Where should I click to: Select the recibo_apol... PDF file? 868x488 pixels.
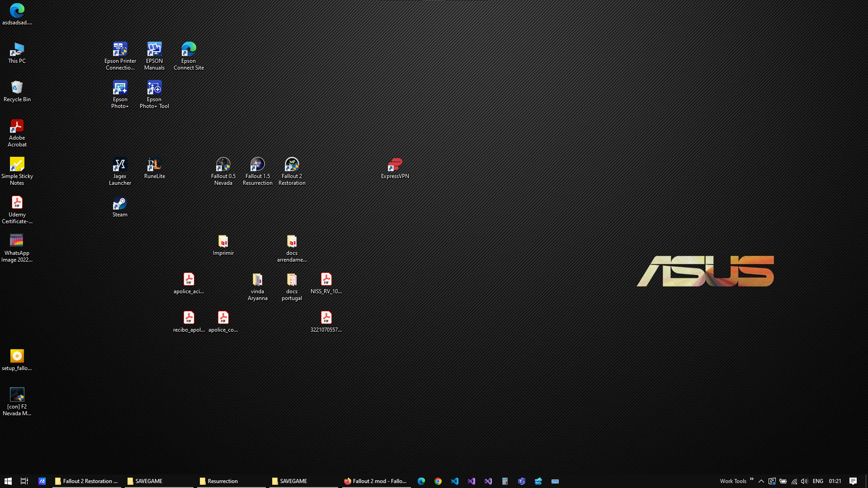pos(189,321)
